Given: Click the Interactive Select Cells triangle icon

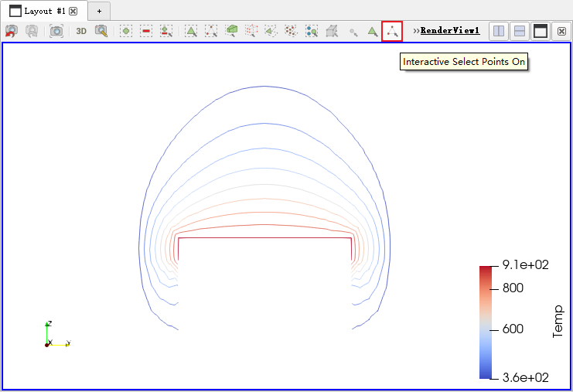Looking at the screenshot, I should (372, 31).
